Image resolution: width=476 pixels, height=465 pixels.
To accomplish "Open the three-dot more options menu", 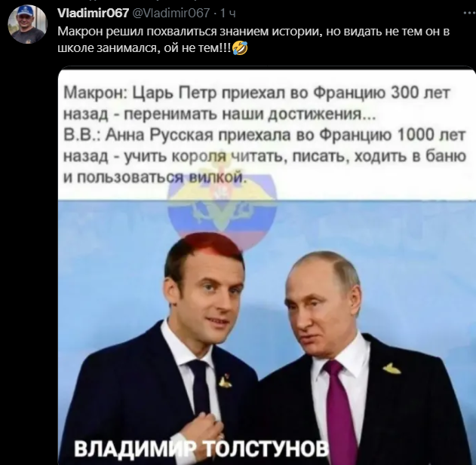I will [470, 13].
